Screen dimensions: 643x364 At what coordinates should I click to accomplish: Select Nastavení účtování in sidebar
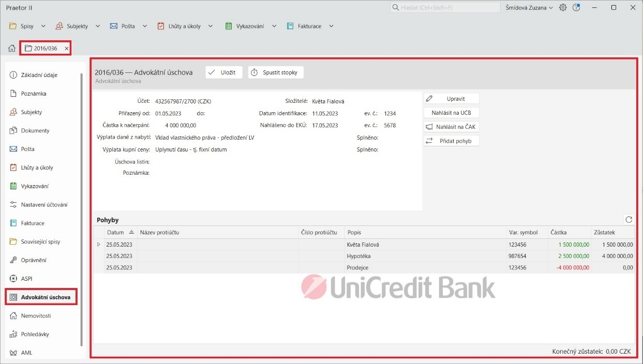(x=43, y=205)
